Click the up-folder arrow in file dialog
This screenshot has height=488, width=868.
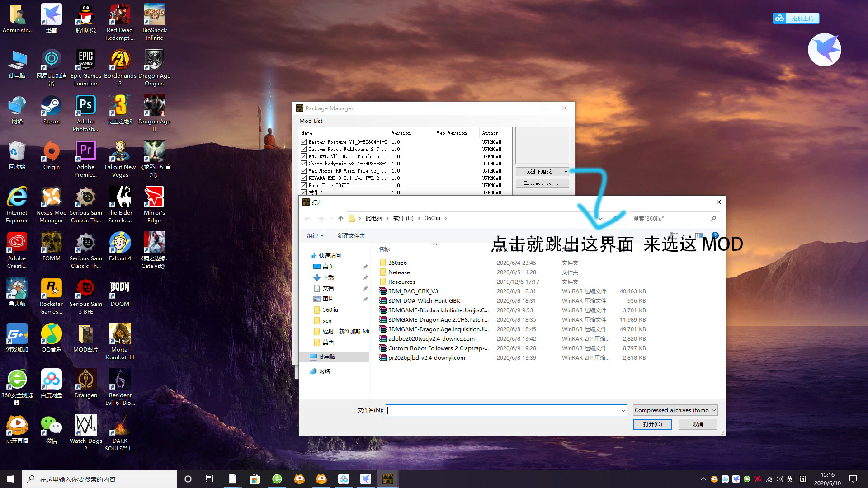point(341,219)
